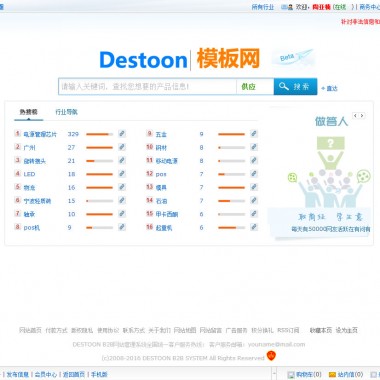The image size is (380, 380).
Task: Open site messages (0) in bottom bar
Action: (x=346, y=374)
